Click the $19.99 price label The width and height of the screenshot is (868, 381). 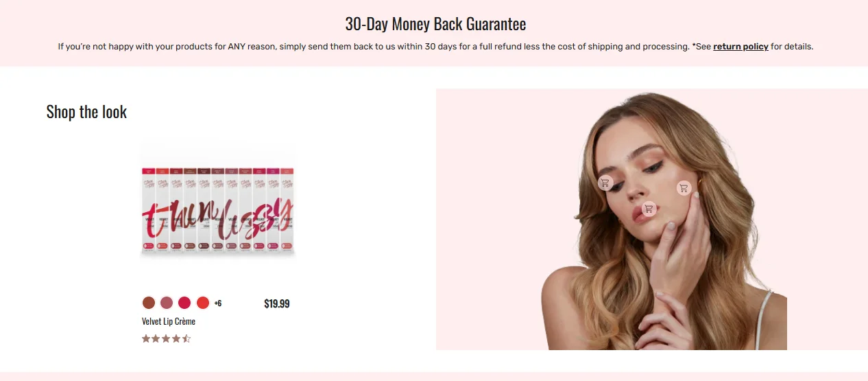(277, 303)
